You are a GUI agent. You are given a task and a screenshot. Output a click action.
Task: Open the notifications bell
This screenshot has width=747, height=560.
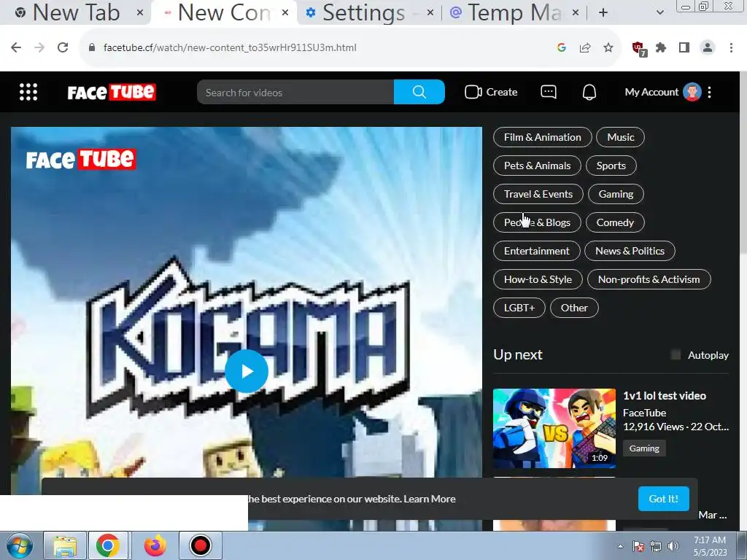pos(589,92)
